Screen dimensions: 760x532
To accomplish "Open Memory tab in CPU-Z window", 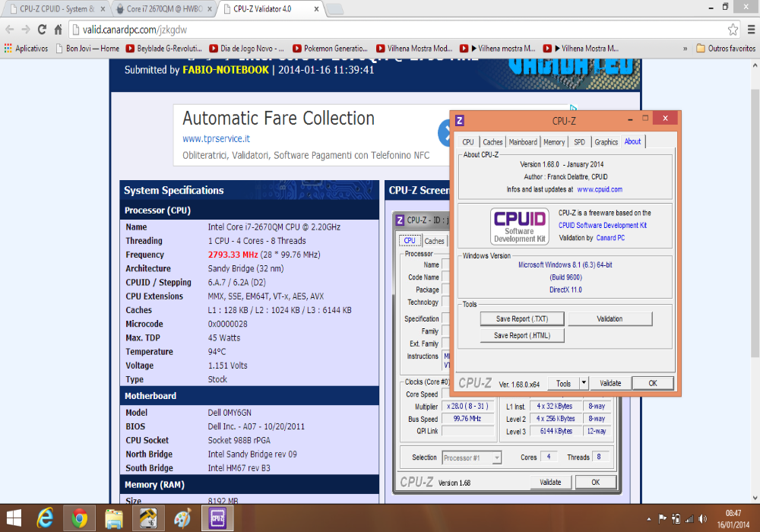I will pos(554,142).
